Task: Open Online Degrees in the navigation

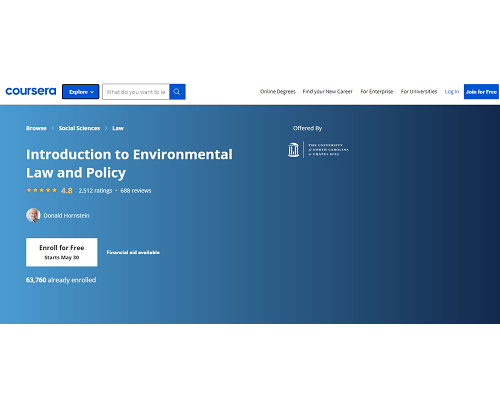Action: click(x=278, y=91)
